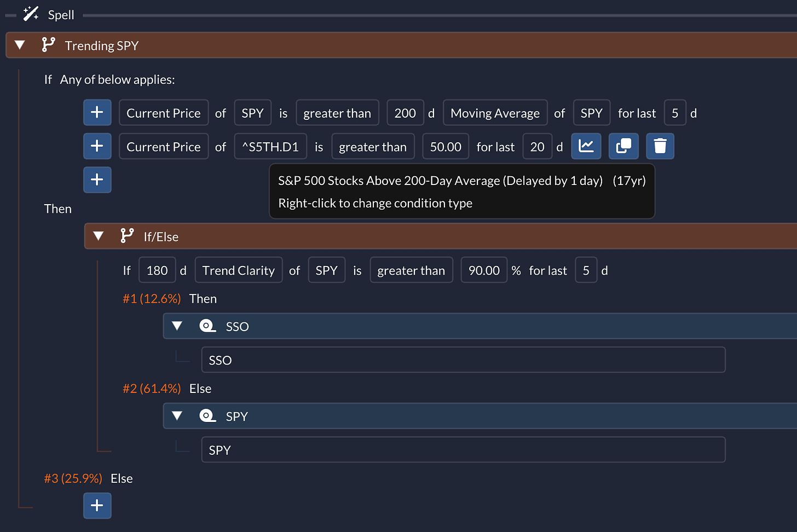Click the plus button under the #3 Else branch
Viewport: 797px width, 532px height.
(97, 505)
